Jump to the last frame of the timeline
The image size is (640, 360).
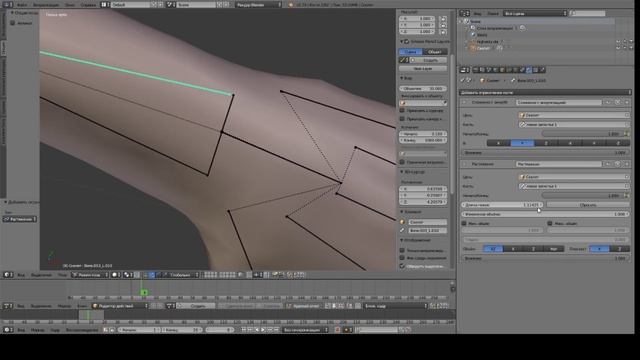click(x=276, y=330)
